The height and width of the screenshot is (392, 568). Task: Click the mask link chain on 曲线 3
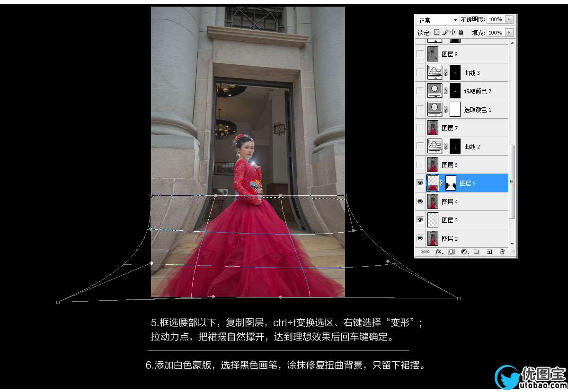coord(446,73)
